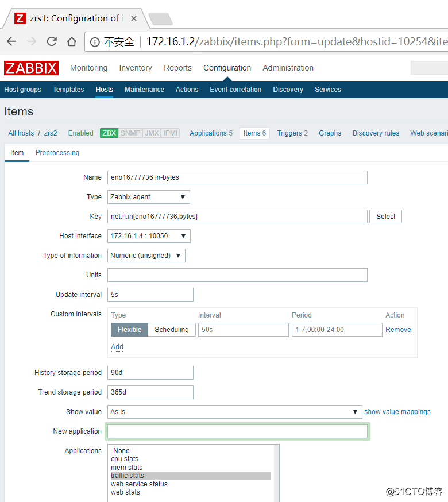Open Items 6 tab
Screen dimensions: 448x502
[254, 133]
